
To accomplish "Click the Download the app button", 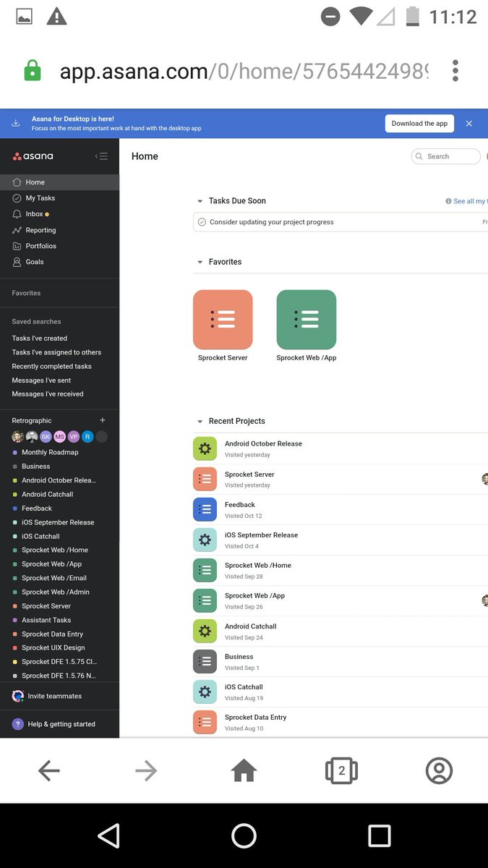I will coord(419,124).
